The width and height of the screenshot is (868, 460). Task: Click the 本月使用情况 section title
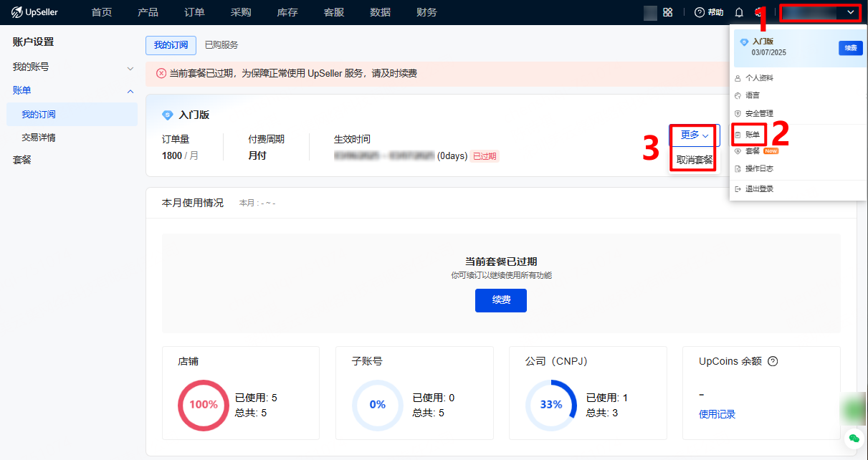click(x=193, y=203)
